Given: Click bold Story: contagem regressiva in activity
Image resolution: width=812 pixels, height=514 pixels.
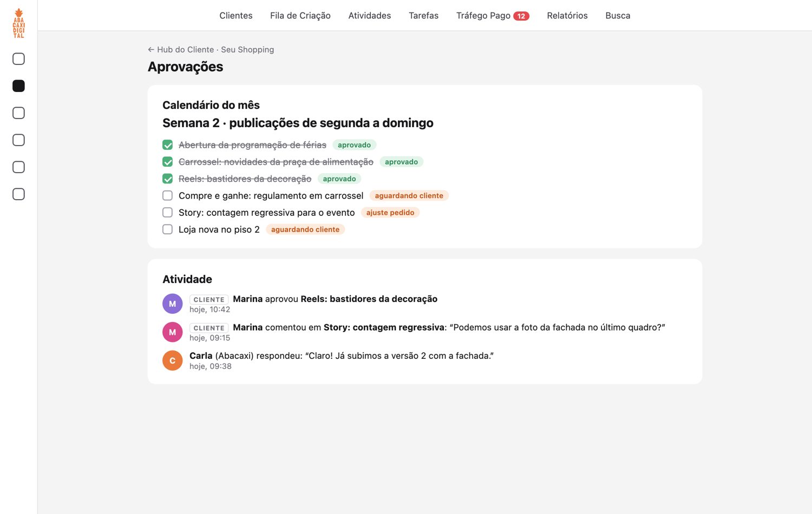Looking at the screenshot, I should [384, 327].
